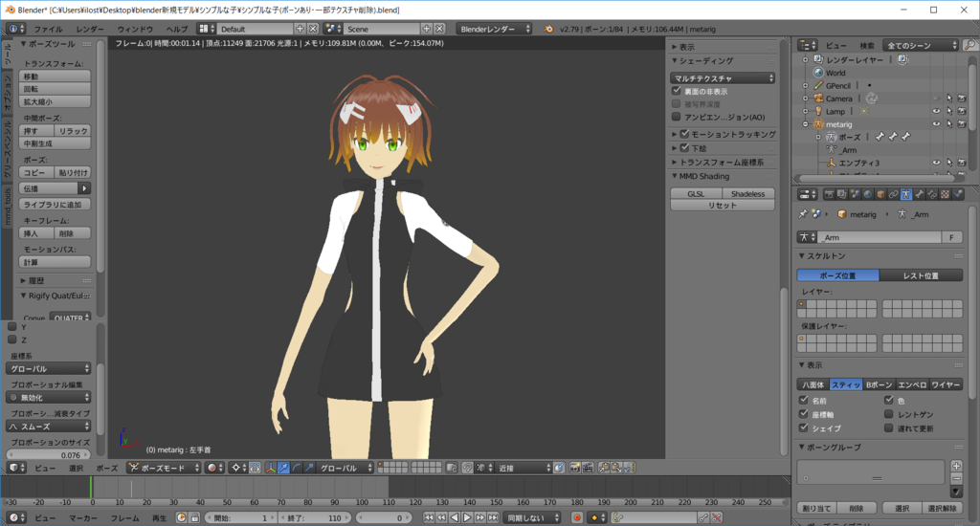Screen dimensions: 980x526
Task: Open the 全てのシーン outliner filter dropdown
Action: 921,45
